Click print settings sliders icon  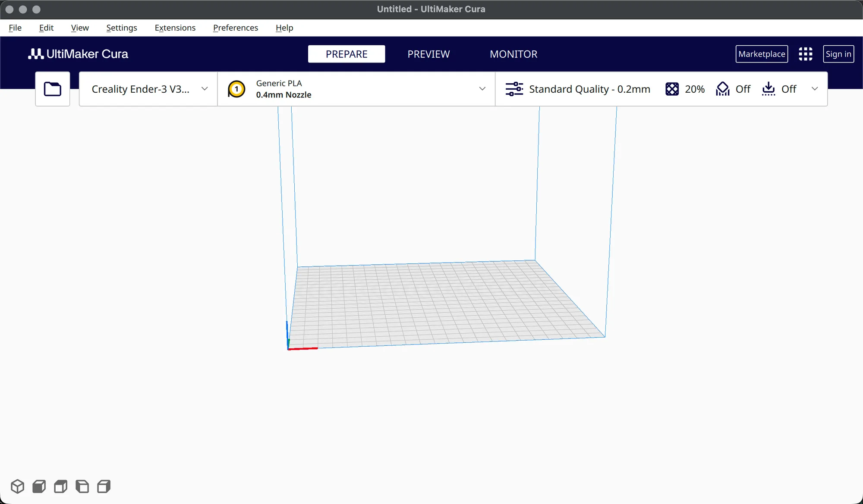[x=514, y=89]
